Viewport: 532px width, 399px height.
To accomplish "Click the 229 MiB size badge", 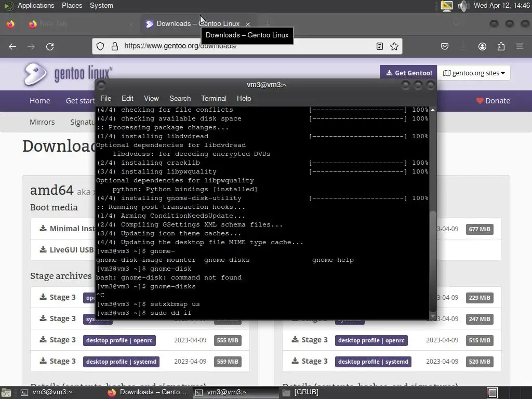I will [480, 298].
